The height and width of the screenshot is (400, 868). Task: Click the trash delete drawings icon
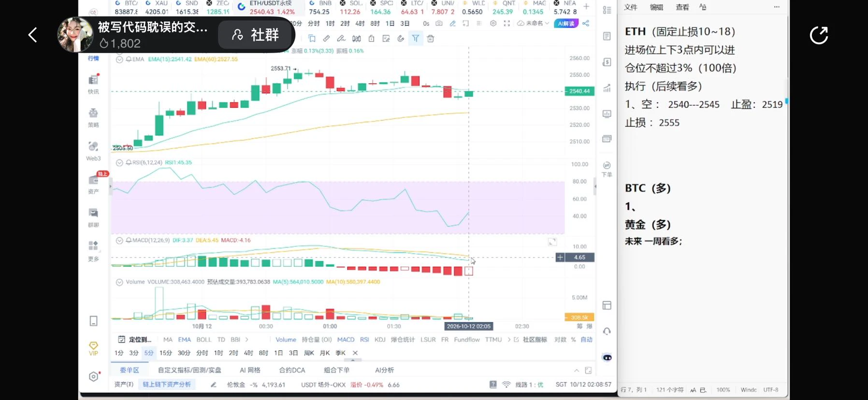[x=431, y=39]
